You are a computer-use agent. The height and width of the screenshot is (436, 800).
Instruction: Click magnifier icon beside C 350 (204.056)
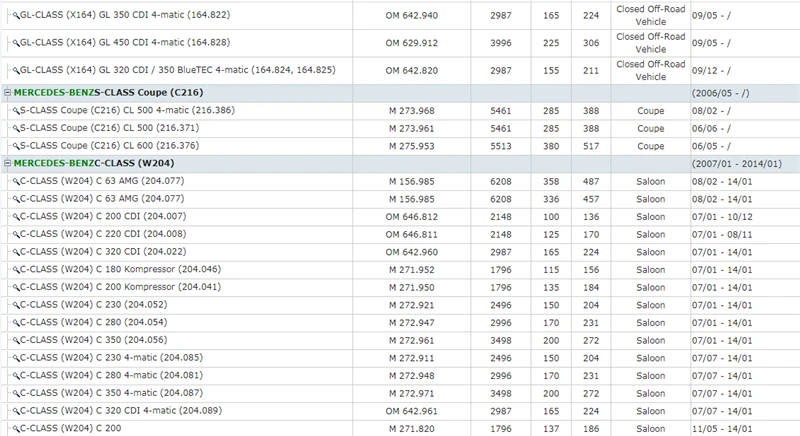[x=16, y=341]
